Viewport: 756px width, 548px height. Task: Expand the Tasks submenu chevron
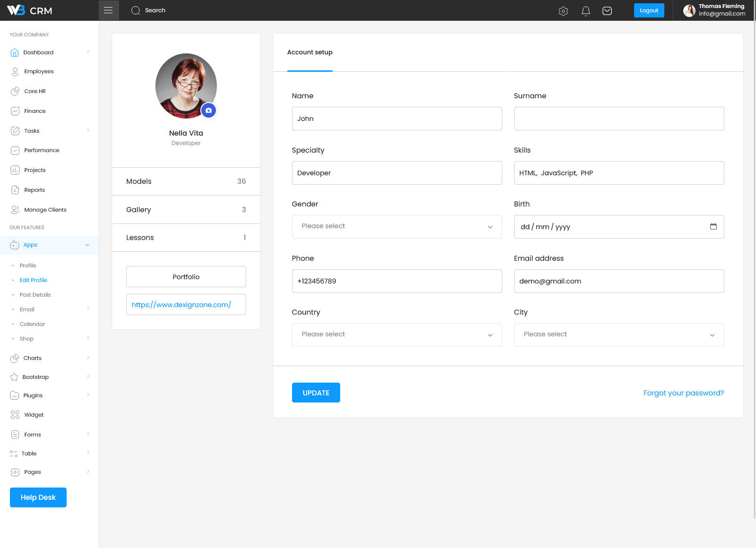(88, 130)
